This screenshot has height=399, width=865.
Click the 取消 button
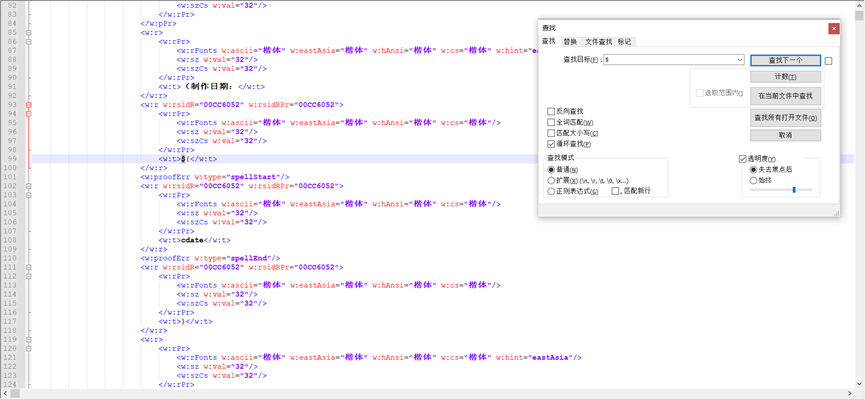[786, 135]
